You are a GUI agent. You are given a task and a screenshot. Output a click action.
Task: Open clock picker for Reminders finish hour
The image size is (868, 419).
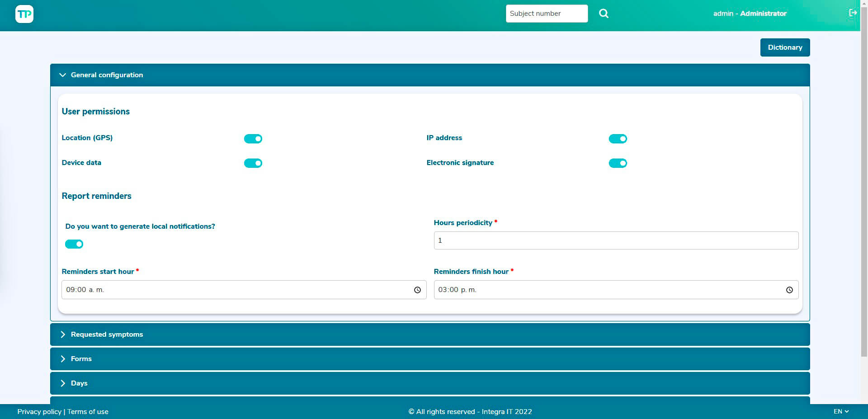click(789, 290)
